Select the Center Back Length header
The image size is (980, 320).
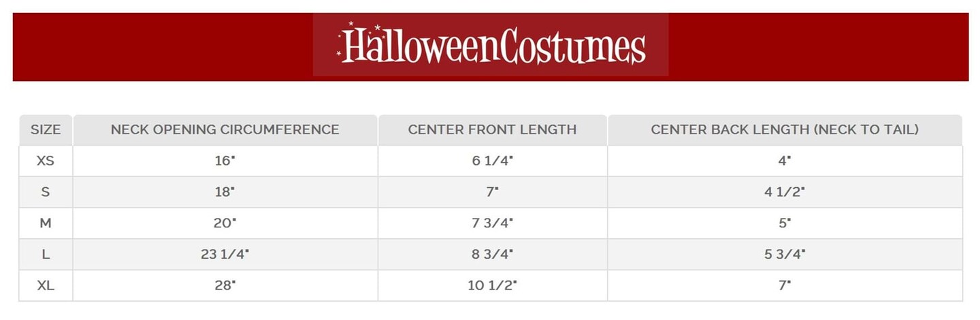tap(785, 129)
